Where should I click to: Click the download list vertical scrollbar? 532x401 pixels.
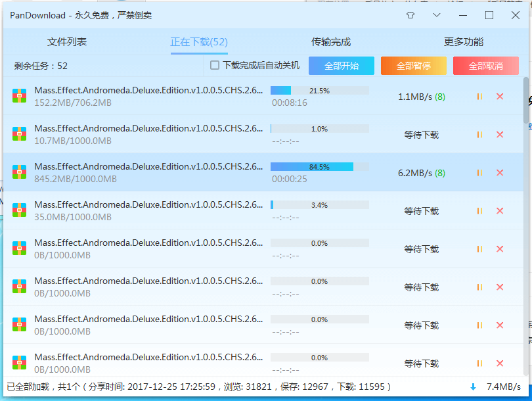click(x=526, y=100)
